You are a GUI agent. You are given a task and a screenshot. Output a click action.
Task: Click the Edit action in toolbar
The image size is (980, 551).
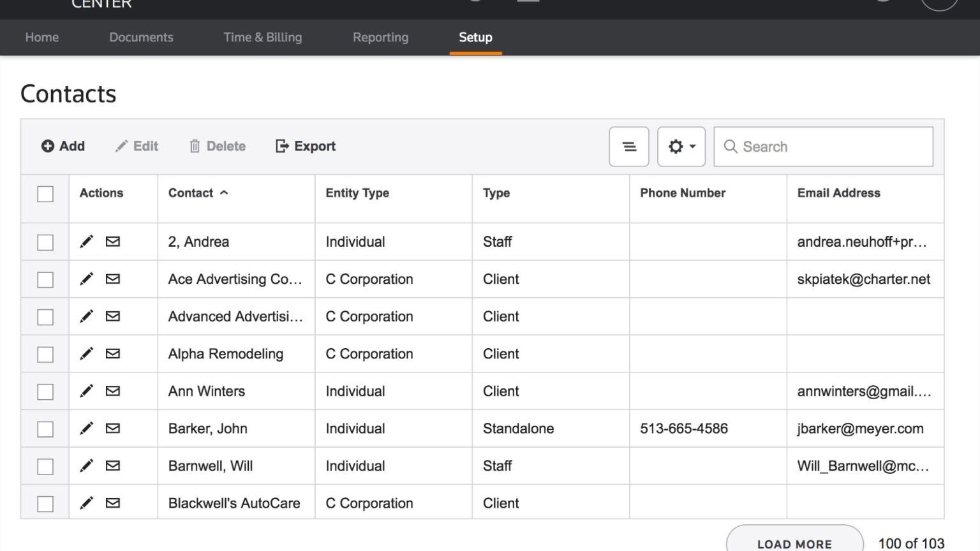pyautogui.click(x=137, y=146)
